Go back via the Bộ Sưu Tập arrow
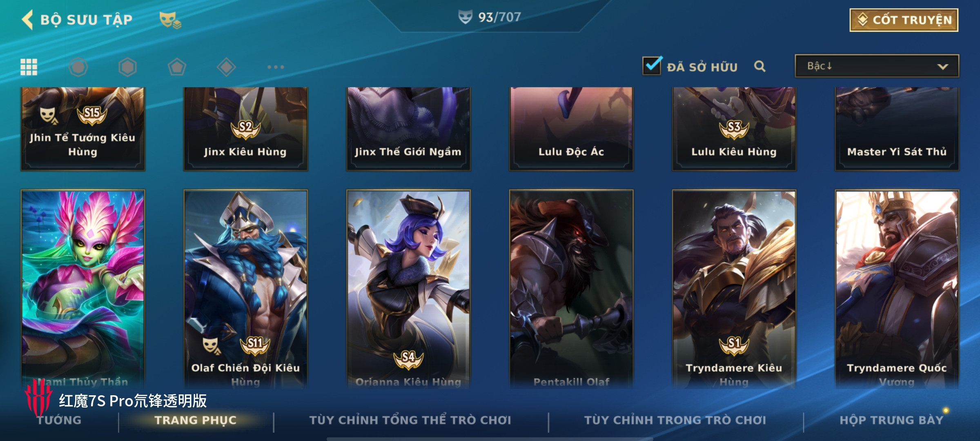980x441 pixels. coord(28,20)
